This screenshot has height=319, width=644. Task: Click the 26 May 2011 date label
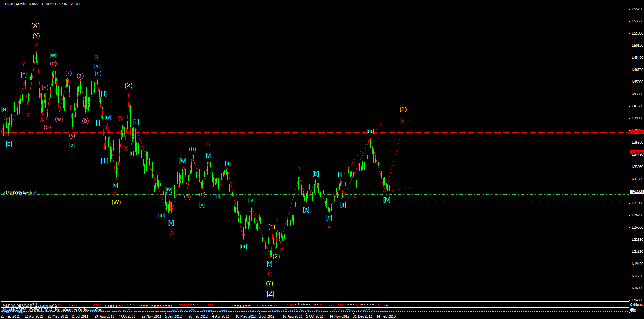pos(58,316)
